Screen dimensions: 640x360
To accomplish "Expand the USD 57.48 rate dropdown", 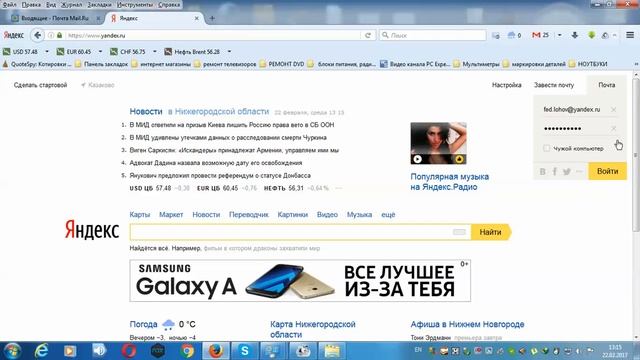I will (x=47, y=51).
